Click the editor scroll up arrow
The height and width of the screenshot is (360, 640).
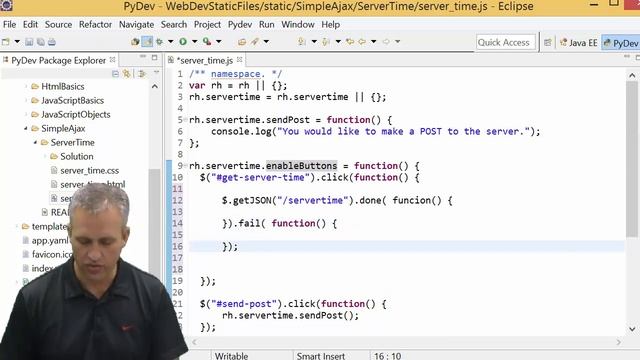point(632,76)
